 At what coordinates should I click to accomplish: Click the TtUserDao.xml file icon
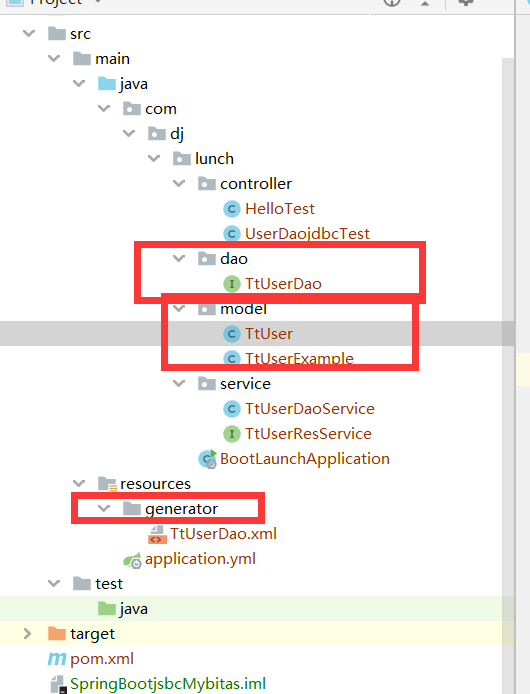coord(157,534)
